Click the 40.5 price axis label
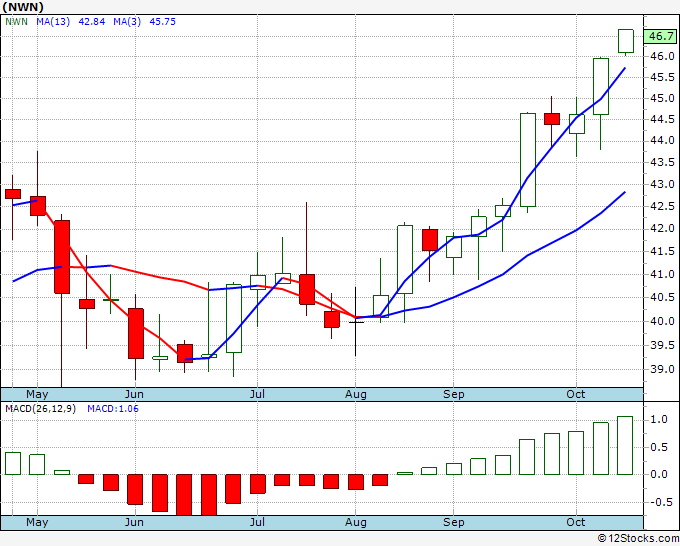The width and height of the screenshot is (680, 546). point(662,298)
